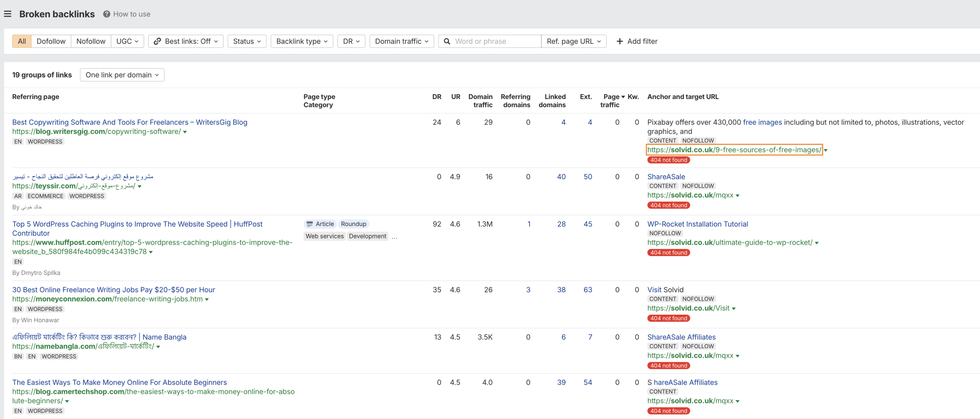
Task: Open the How to use link
Action: 132,14
